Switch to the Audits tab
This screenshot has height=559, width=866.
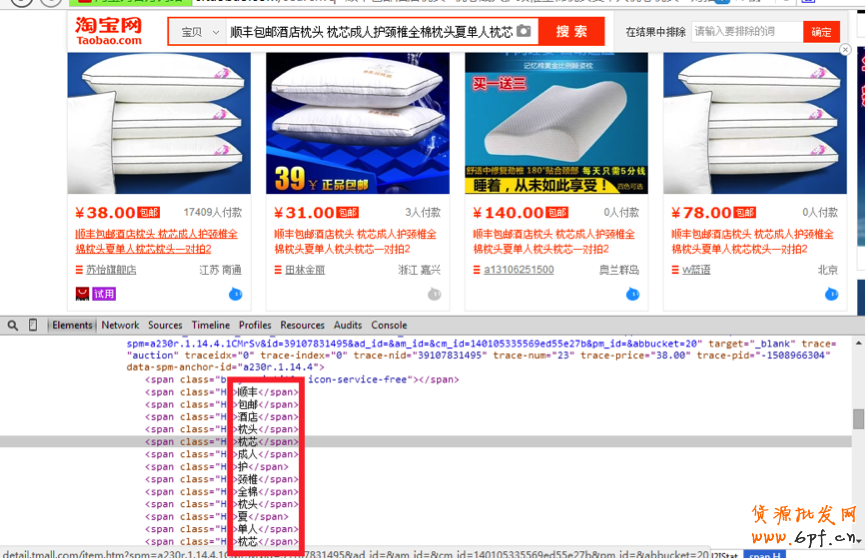(x=348, y=325)
